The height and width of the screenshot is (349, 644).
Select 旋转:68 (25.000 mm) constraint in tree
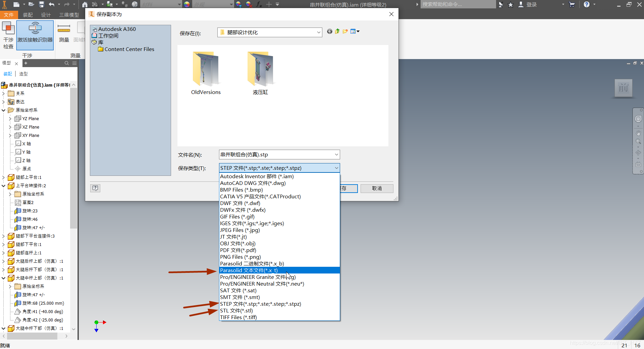[40, 303]
